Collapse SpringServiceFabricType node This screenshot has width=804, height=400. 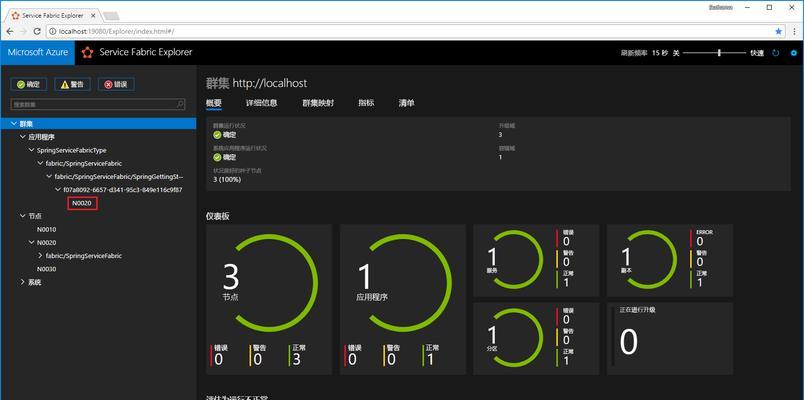pos(31,150)
